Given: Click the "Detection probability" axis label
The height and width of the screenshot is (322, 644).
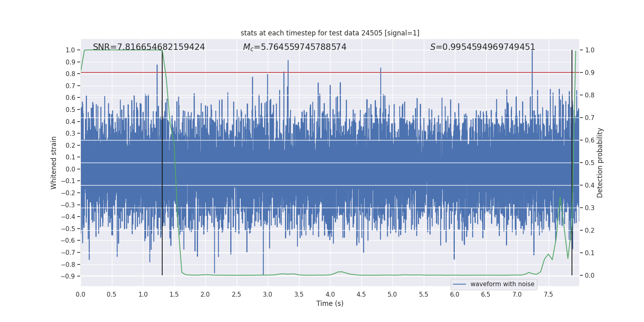Looking at the screenshot, I should coord(600,163).
